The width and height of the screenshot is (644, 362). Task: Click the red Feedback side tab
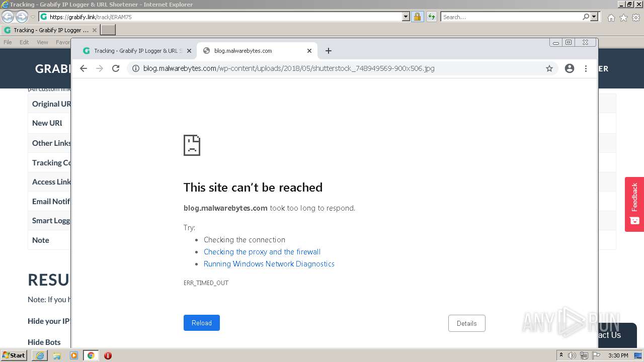point(634,204)
